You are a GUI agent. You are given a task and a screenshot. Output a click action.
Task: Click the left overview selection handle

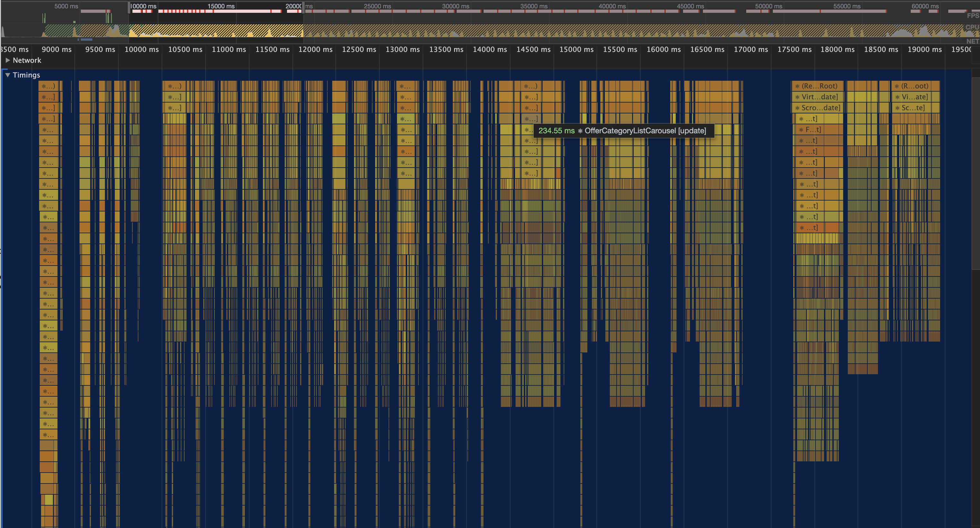click(x=129, y=8)
